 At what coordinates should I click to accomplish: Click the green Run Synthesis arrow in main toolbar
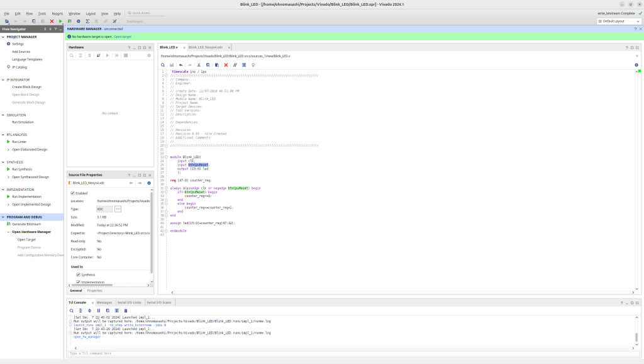click(x=60, y=21)
